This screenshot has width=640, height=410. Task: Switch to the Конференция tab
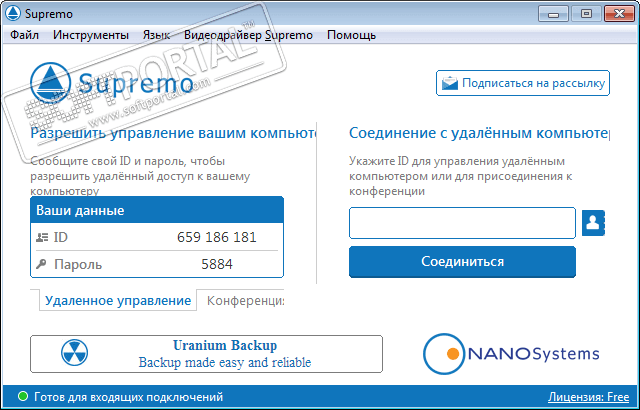[245, 301]
